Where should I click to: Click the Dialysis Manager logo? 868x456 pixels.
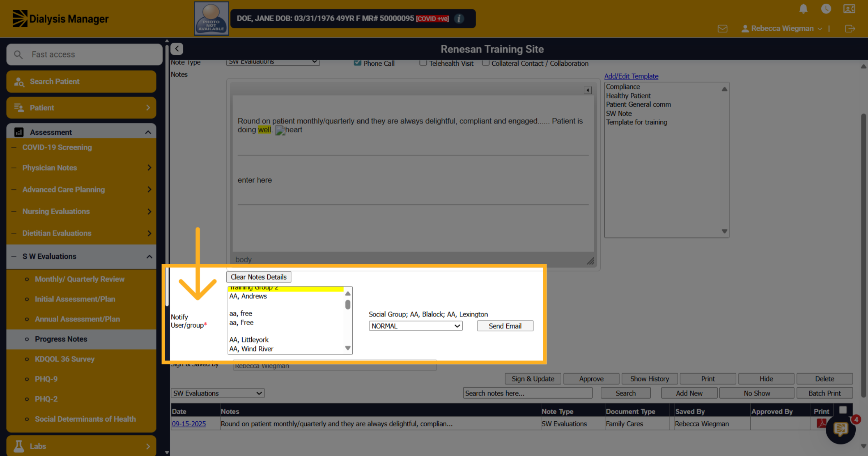click(x=60, y=18)
